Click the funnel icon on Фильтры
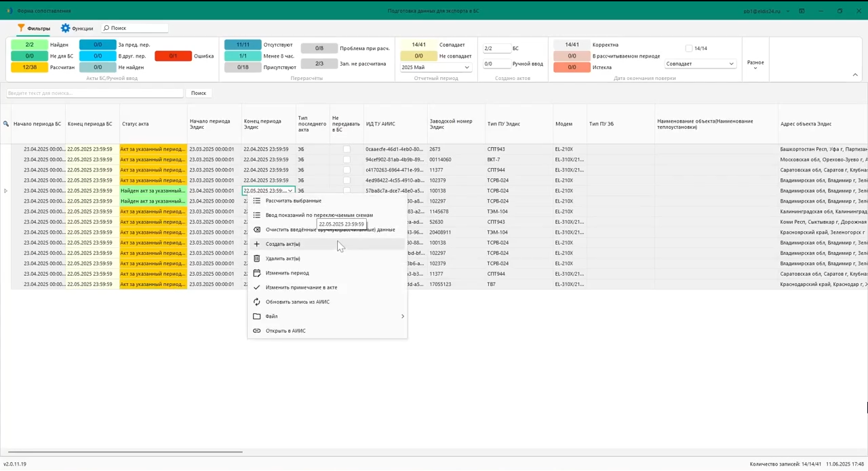The image size is (868, 471). click(x=21, y=28)
